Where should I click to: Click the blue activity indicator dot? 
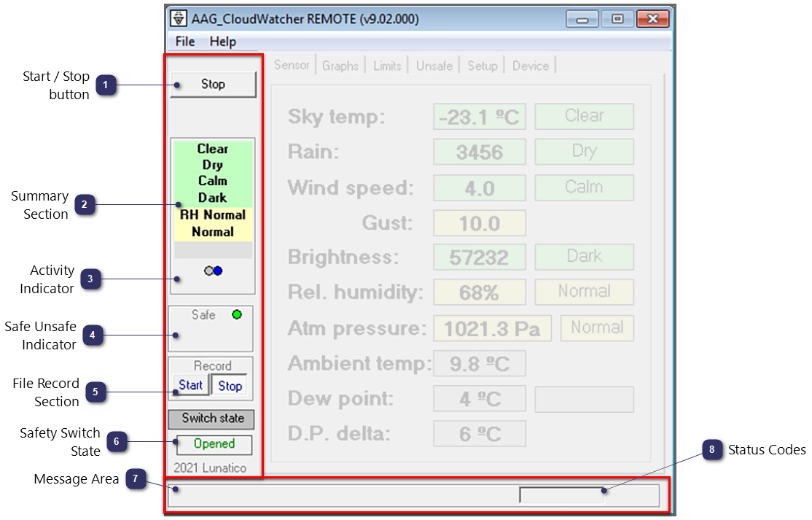pos(218,271)
